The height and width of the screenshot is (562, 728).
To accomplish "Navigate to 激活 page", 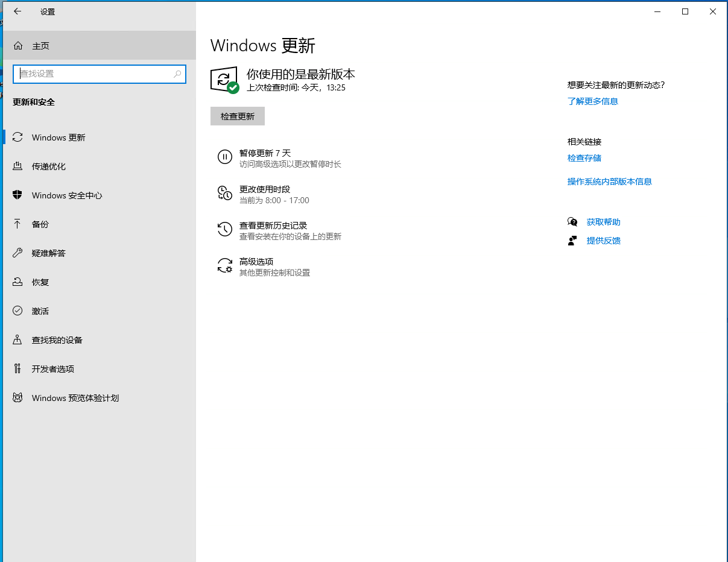I will (100, 311).
